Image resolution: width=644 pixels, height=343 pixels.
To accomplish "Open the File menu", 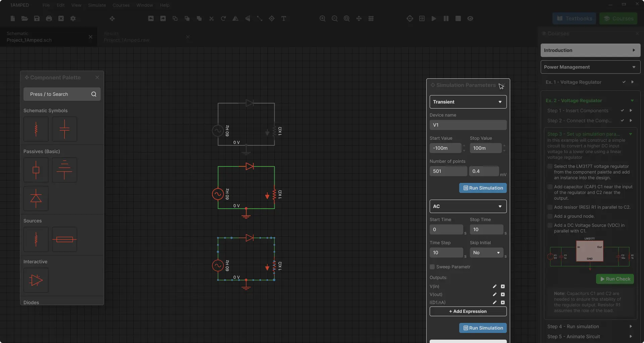I will [x=46, y=5].
